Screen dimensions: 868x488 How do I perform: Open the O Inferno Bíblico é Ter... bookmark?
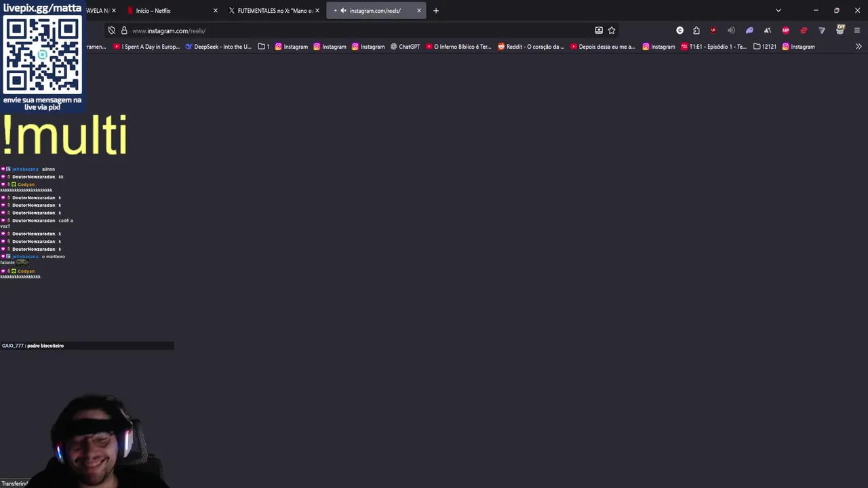(x=458, y=47)
